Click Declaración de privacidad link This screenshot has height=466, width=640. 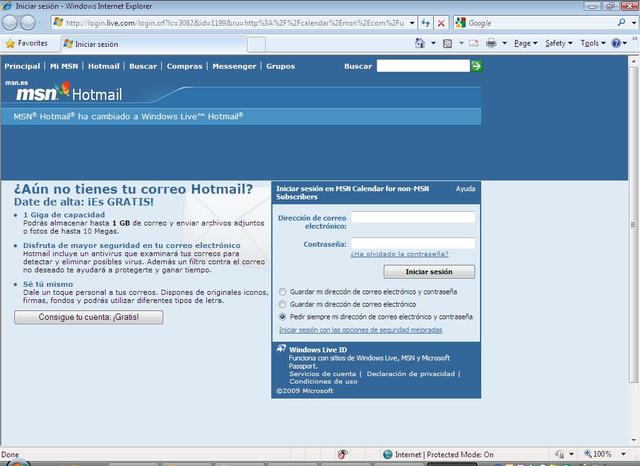point(411,374)
